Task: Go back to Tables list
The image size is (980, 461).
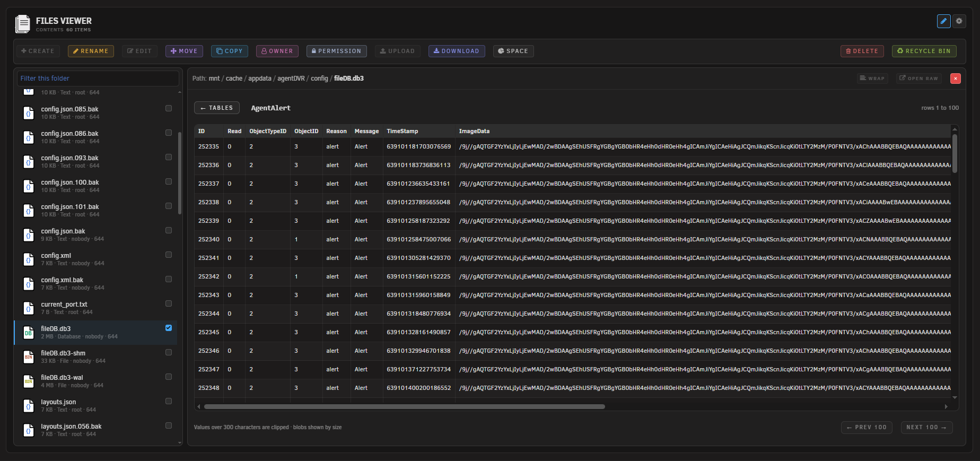Action: click(217, 108)
